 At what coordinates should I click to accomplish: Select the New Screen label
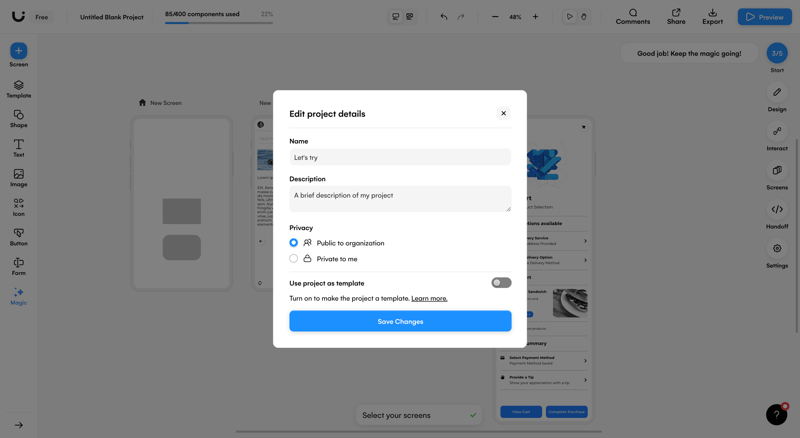pyautogui.click(x=166, y=103)
